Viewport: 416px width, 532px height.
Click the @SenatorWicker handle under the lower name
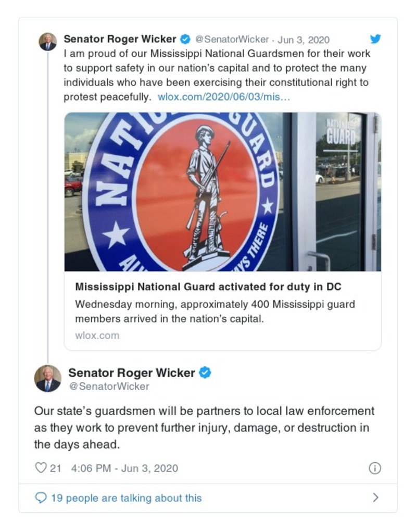(109, 386)
